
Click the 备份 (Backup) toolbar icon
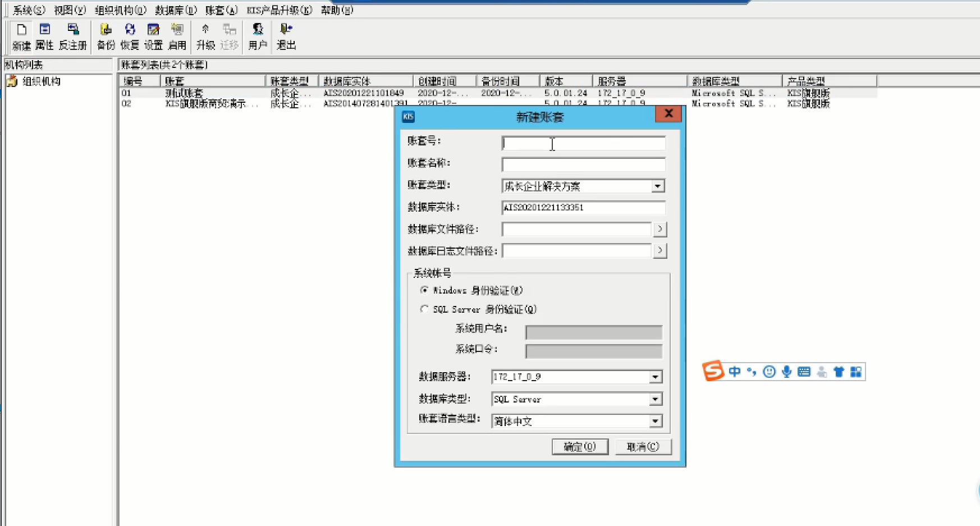coord(106,36)
